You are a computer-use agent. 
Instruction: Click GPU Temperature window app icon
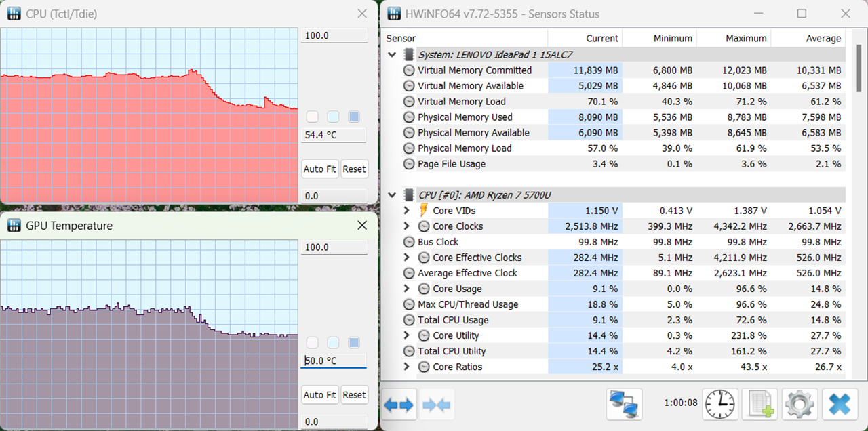click(14, 226)
